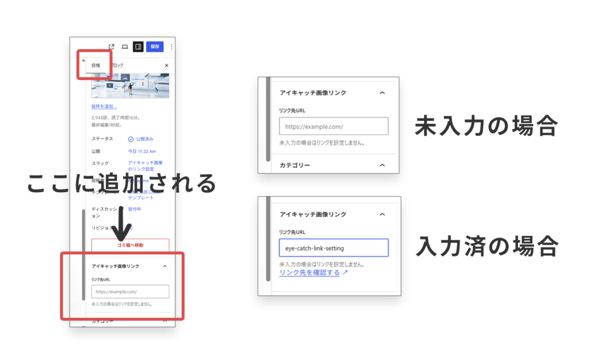The image size is (589, 364).
Task: Click the sidebar scroll-up arrow
Action: pos(83,60)
